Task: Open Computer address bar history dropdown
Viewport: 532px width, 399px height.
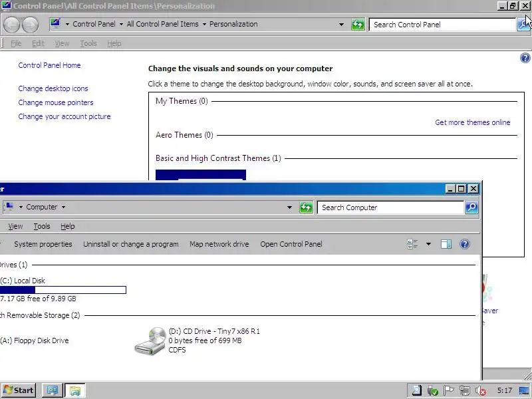Action: [x=289, y=207]
